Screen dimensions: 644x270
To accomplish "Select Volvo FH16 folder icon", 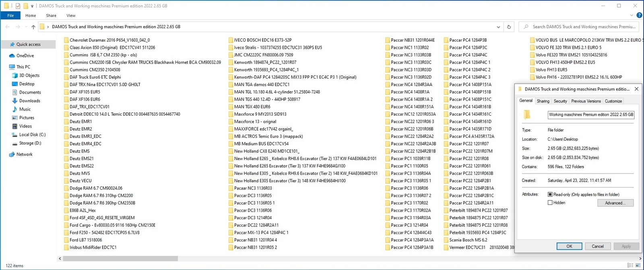I will pos(532,77).
